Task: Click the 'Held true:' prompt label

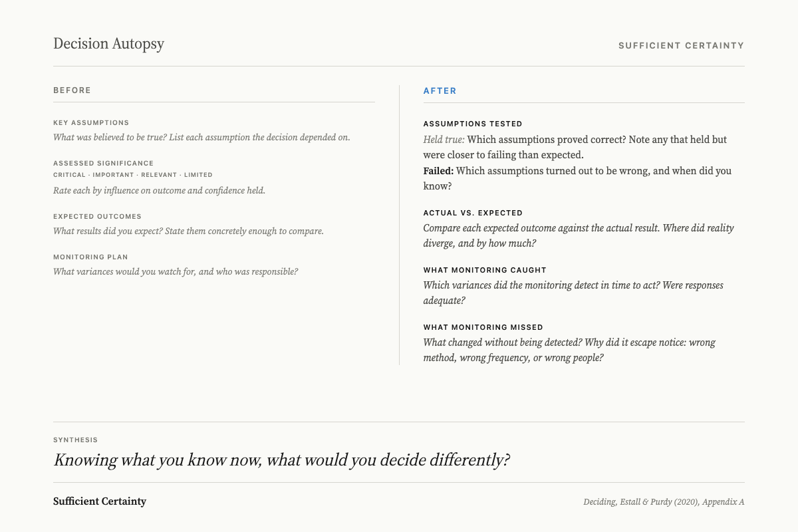Action: tap(444, 140)
